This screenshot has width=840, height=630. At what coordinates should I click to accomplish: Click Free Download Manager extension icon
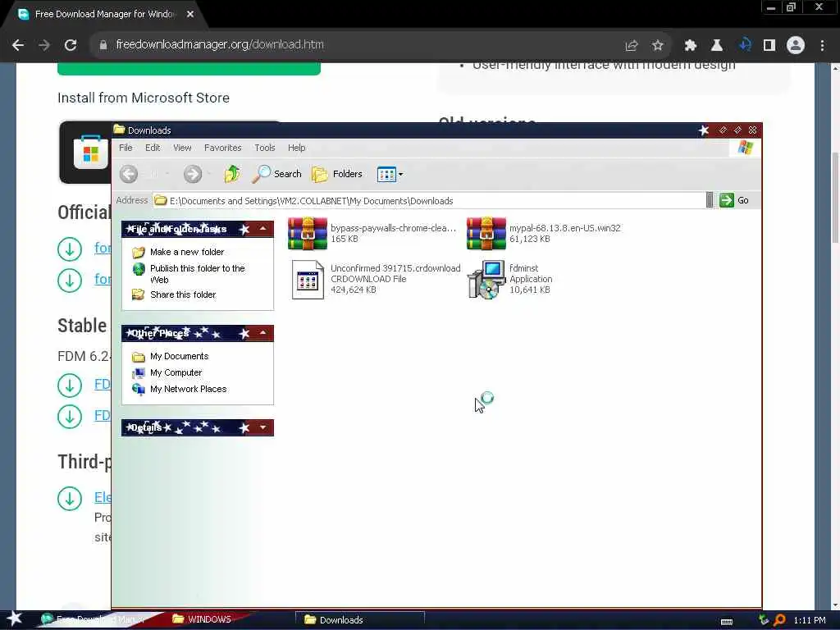click(x=745, y=46)
